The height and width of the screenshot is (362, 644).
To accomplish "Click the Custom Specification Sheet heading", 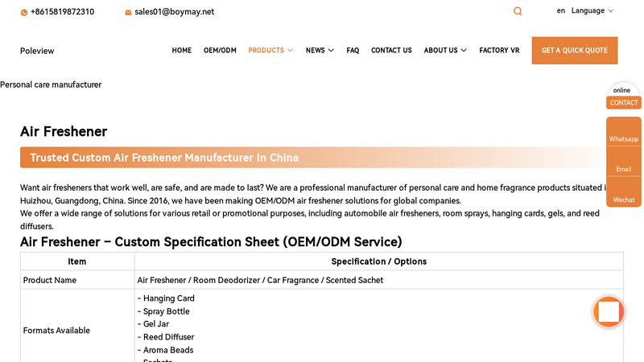I will point(211,242).
